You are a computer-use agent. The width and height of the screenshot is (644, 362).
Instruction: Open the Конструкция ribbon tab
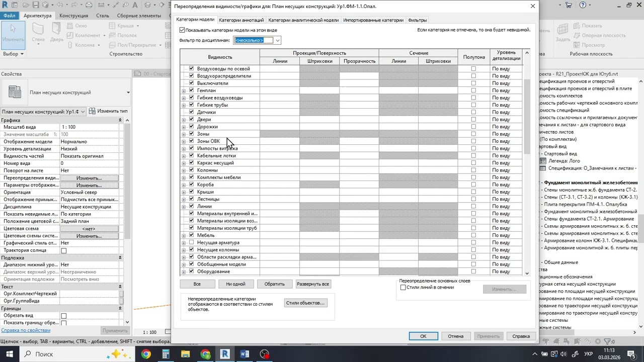pos(73,16)
